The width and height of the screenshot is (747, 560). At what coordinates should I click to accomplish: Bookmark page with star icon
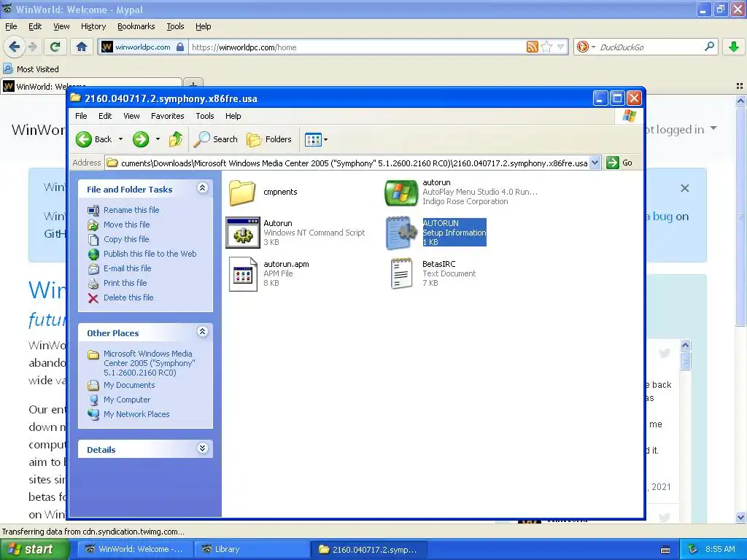point(546,47)
